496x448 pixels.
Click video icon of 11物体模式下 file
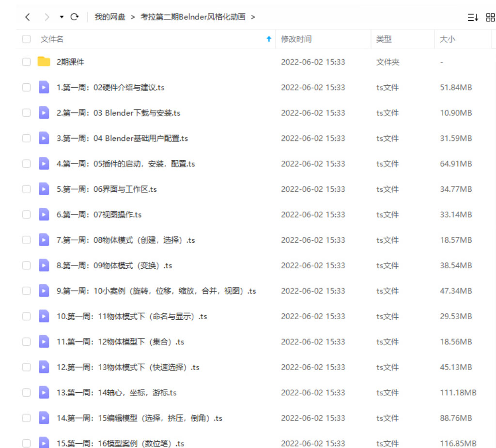click(x=44, y=316)
